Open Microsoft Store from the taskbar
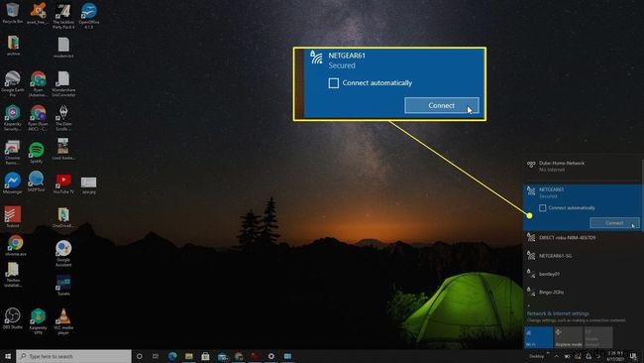Image resolution: width=644 pixels, height=363 pixels. point(205,356)
